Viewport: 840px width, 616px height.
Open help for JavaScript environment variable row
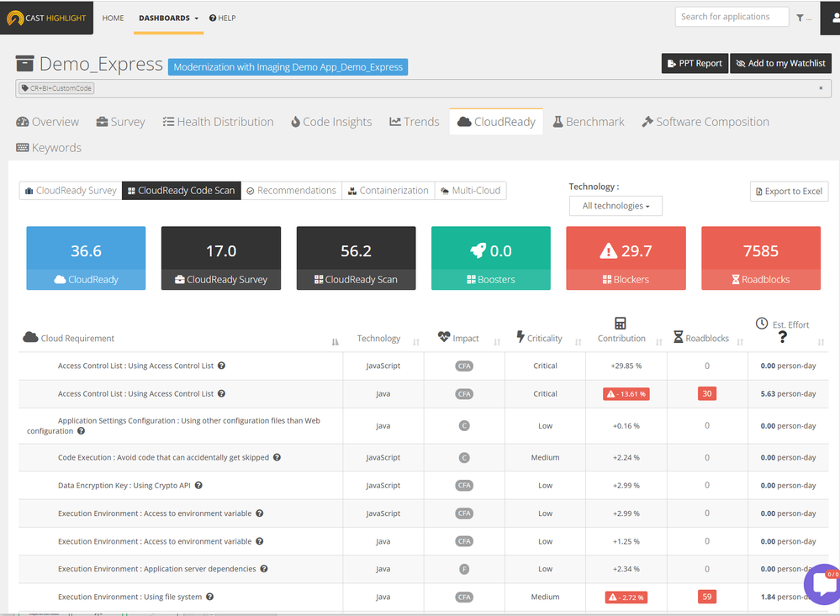259,513
